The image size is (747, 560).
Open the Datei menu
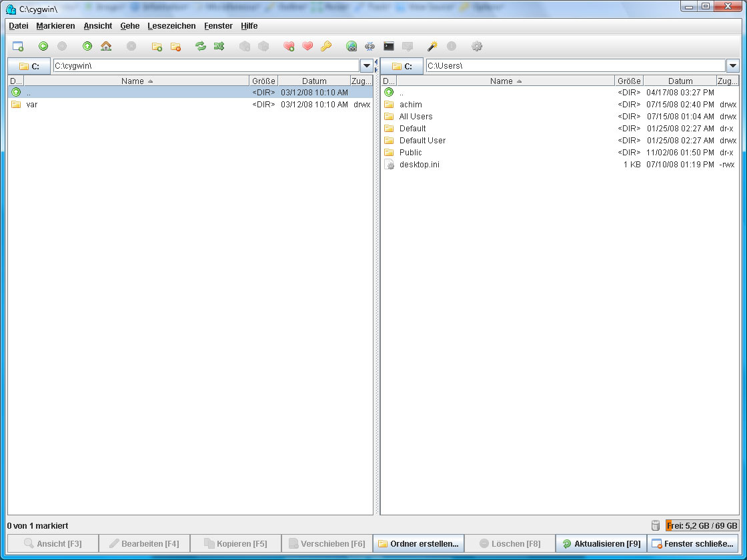pyautogui.click(x=19, y=26)
